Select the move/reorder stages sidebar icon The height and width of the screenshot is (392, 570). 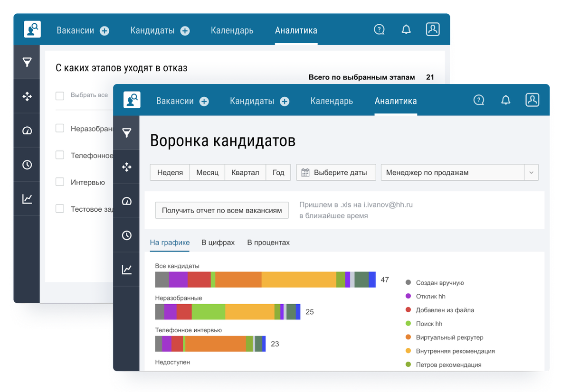(x=126, y=167)
